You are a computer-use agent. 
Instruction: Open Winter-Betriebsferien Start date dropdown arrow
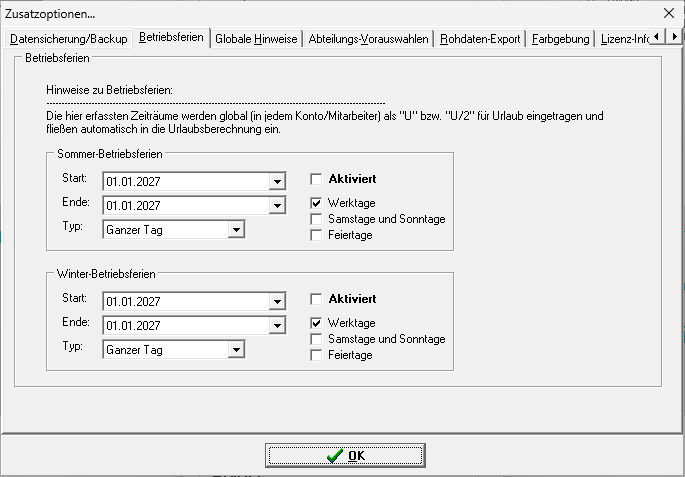(277, 302)
